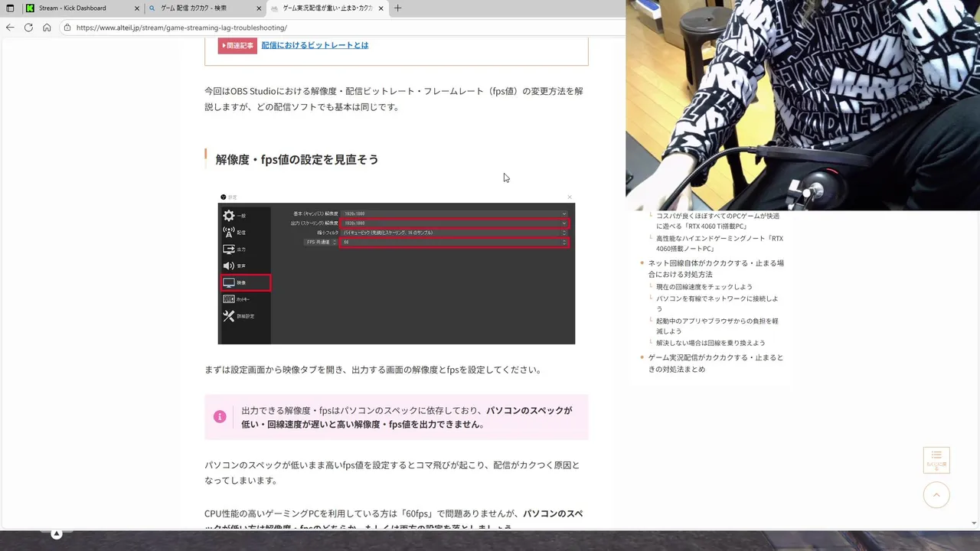Screen dimensions: 980x551
Task: Click paragraph パソコンのスペックが低いまま高いfps値
Action: click(x=392, y=473)
